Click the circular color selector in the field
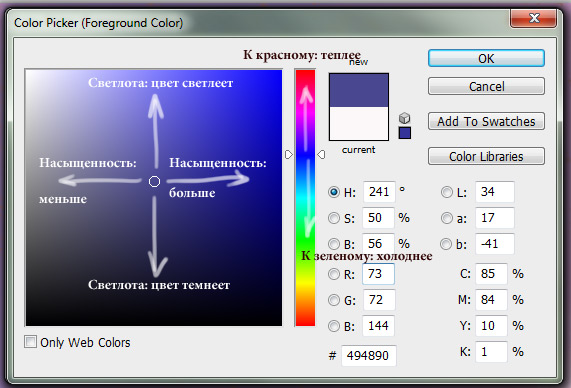Image resolution: width=571 pixels, height=388 pixels. coord(154,181)
